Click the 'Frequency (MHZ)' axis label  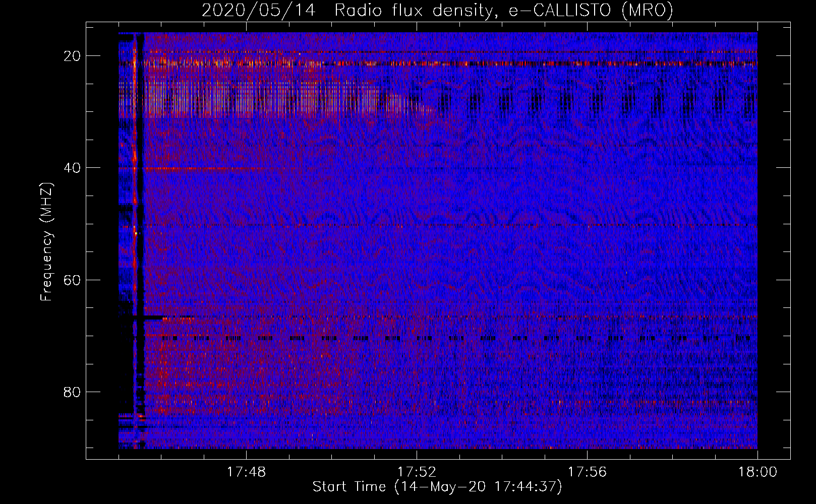[x=46, y=242]
